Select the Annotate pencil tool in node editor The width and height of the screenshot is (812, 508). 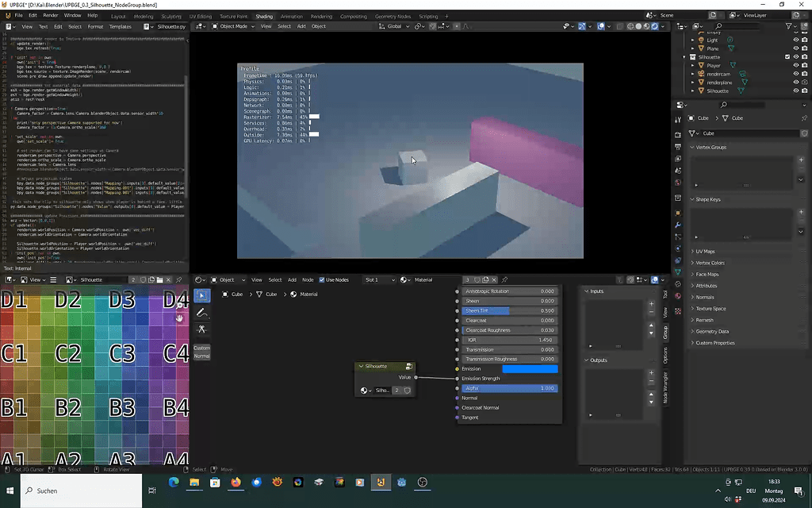click(x=202, y=313)
